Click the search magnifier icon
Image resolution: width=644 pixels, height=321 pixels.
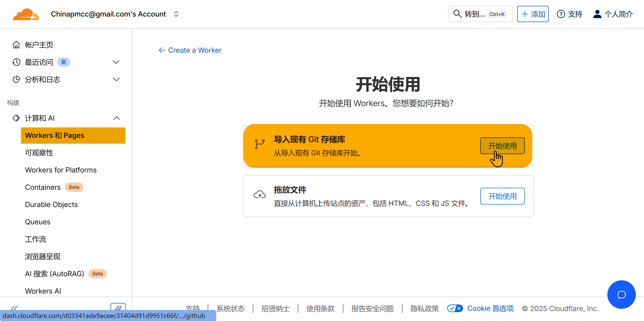pyautogui.click(x=457, y=14)
